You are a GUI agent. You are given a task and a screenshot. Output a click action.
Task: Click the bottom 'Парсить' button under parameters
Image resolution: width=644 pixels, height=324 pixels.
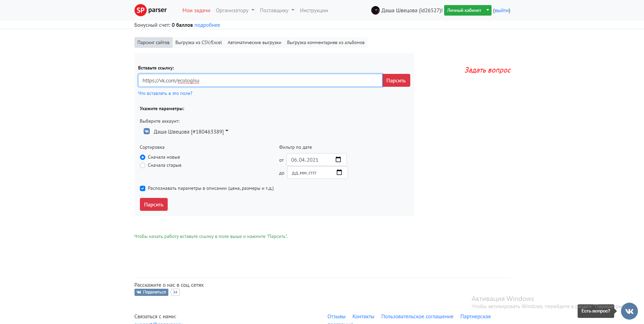pyautogui.click(x=154, y=204)
